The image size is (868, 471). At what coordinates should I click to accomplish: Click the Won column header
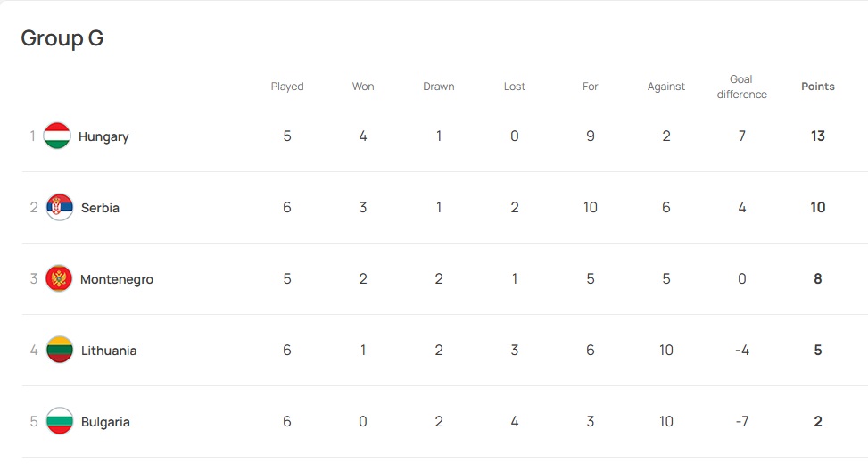click(363, 87)
